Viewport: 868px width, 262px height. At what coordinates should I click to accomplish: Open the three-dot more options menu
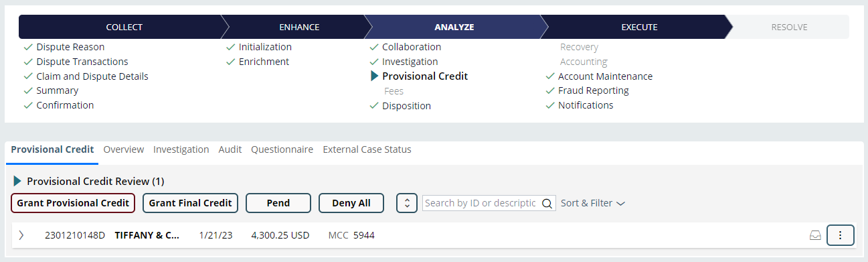click(x=841, y=235)
